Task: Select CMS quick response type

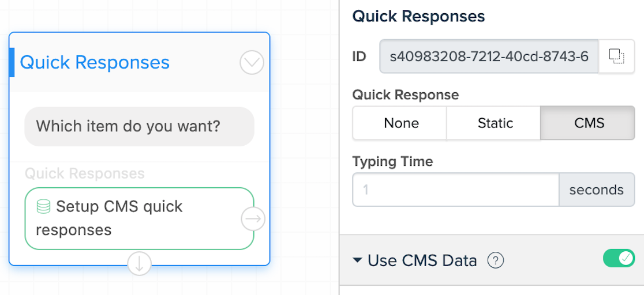Action: (x=589, y=123)
